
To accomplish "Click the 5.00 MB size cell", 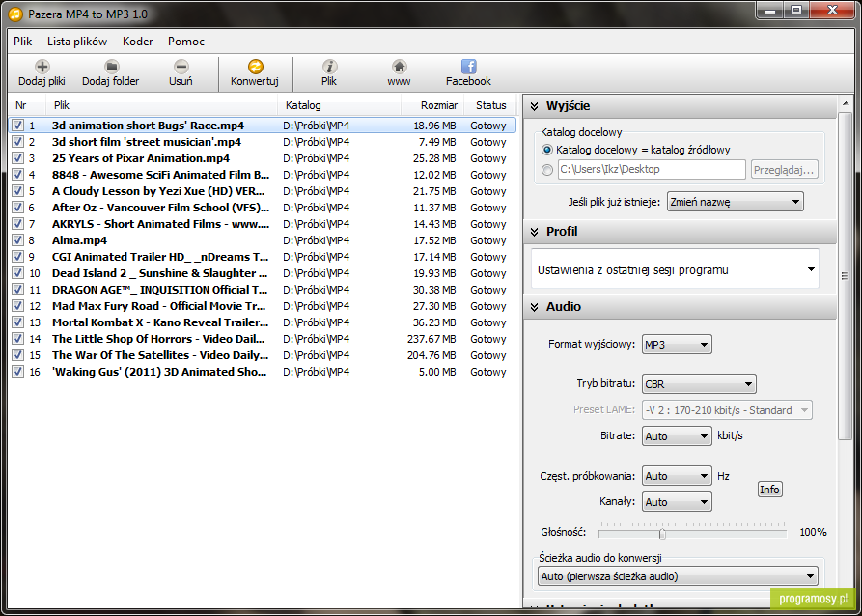I will 437,372.
